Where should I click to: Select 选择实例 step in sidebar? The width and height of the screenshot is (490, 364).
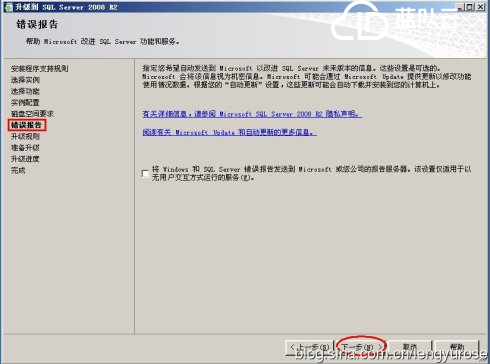tap(25, 80)
